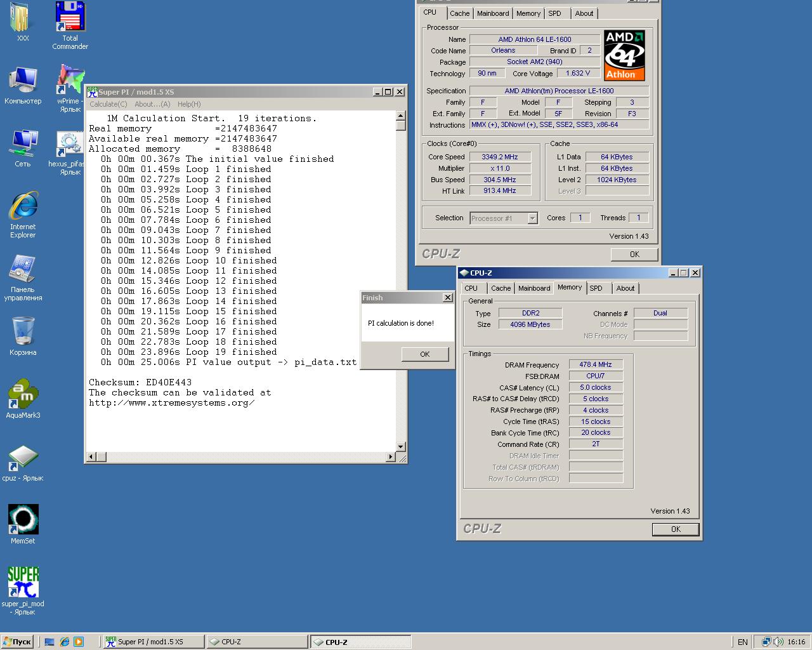Select the wPrime shortcut icon
The height and width of the screenshot is (650, 812).
[x=70, y=88]
